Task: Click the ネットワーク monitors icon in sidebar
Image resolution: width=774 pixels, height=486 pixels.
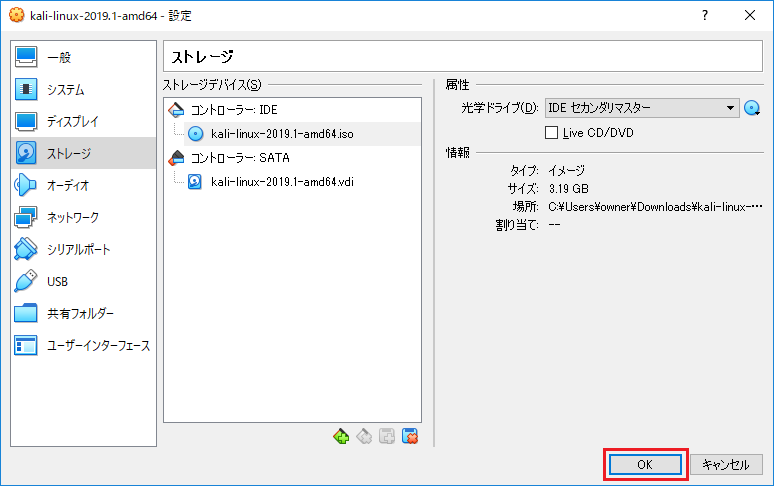Action: coord(26,218)
